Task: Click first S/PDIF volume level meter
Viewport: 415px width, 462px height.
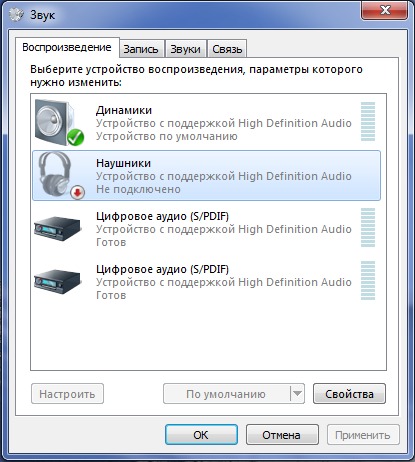Action: point(368,228)
